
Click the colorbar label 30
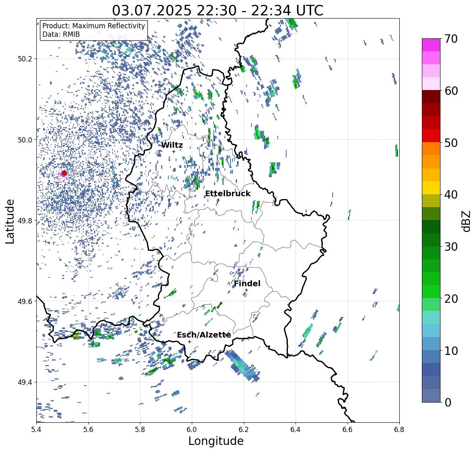(451, 247)
